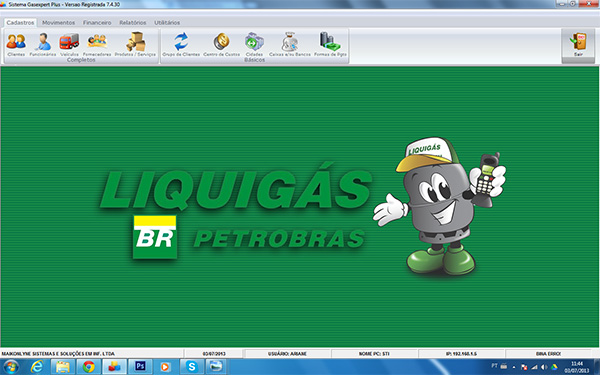Select the Cadastros tab
Viewport: 600px width, 375px height.
20,23
